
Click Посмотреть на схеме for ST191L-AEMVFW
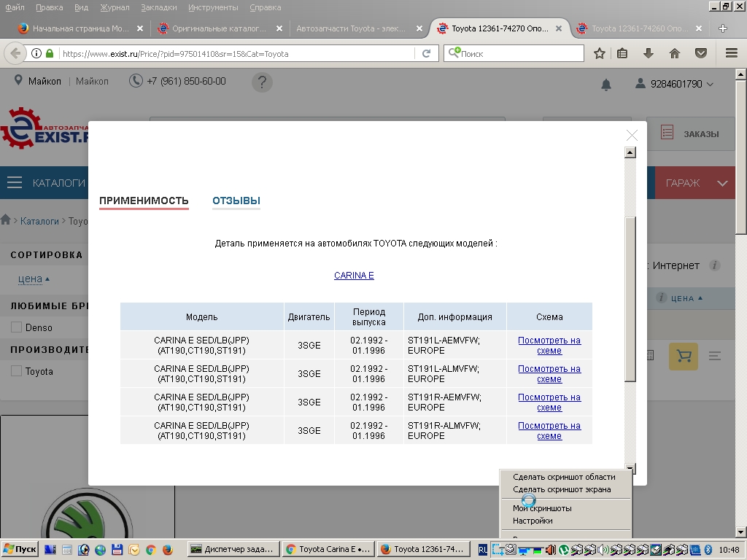[x=549, y=345]
